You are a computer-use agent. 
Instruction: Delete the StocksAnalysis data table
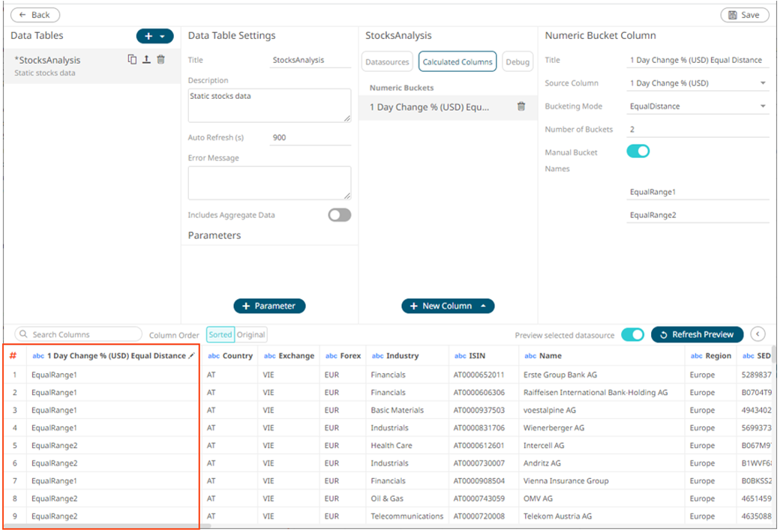[160, 60]
